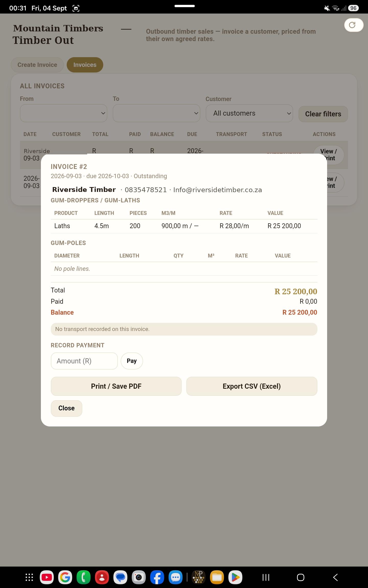Switch to the Create Invoice tab
The height and width of the screenshot is (588, 368).
[x=37, y=65]
